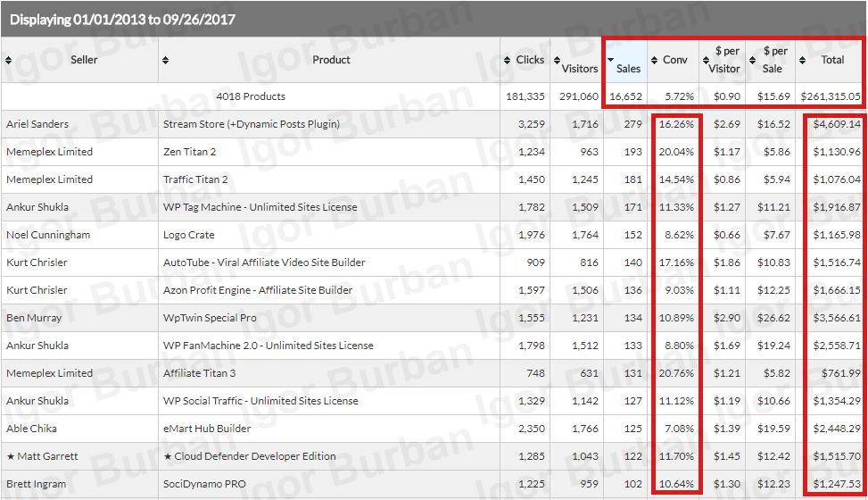Click the $4,609.14 total value

point(837,124)
